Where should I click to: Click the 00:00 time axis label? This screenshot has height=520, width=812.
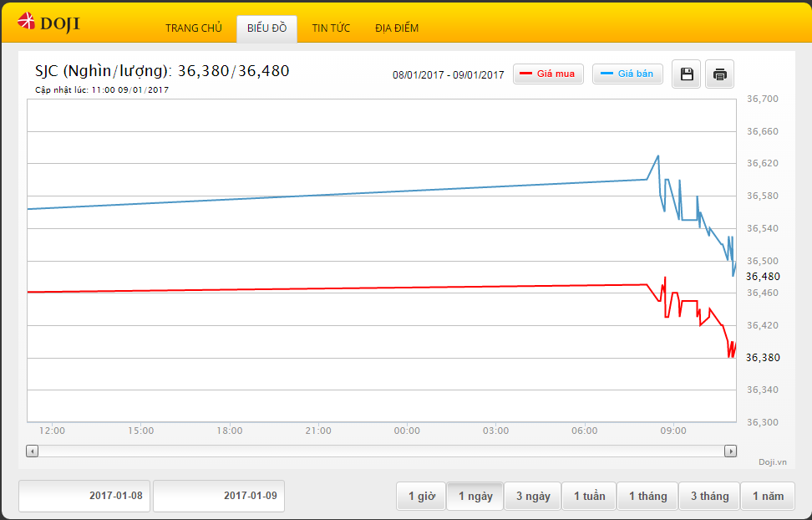[x=407, y=431]
